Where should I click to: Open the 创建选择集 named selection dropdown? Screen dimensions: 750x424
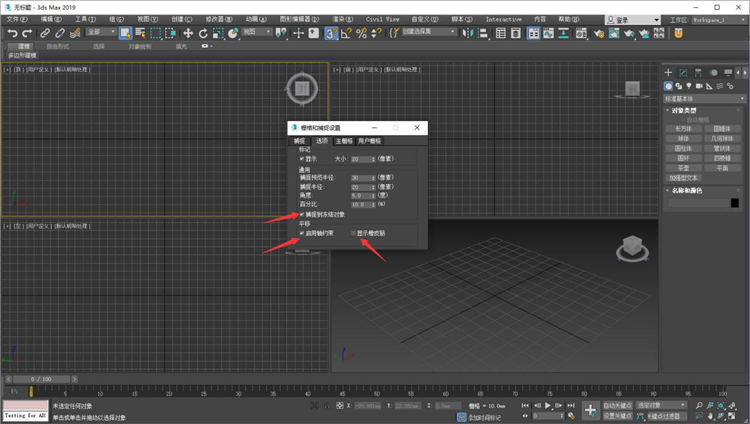(x=429, y=32)
